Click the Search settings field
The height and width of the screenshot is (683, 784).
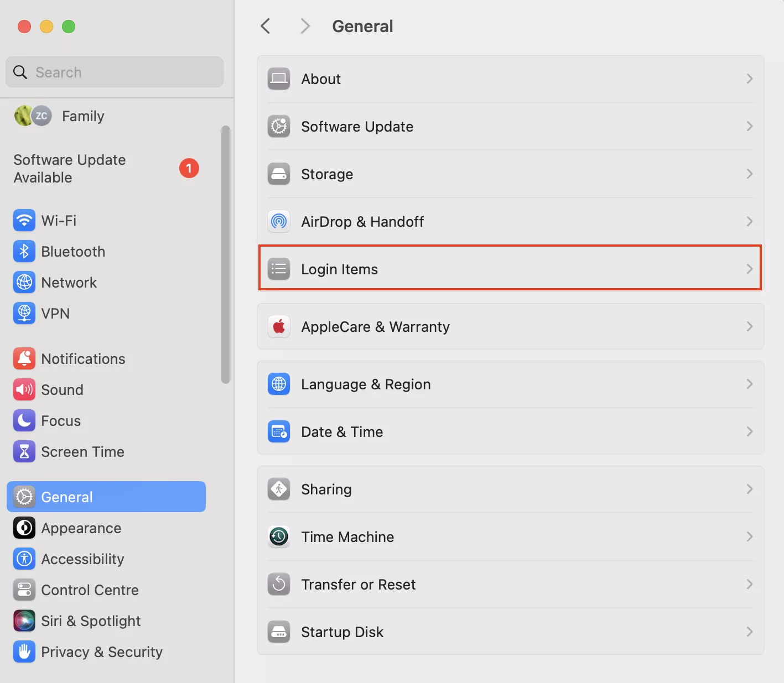coord(122,72)
